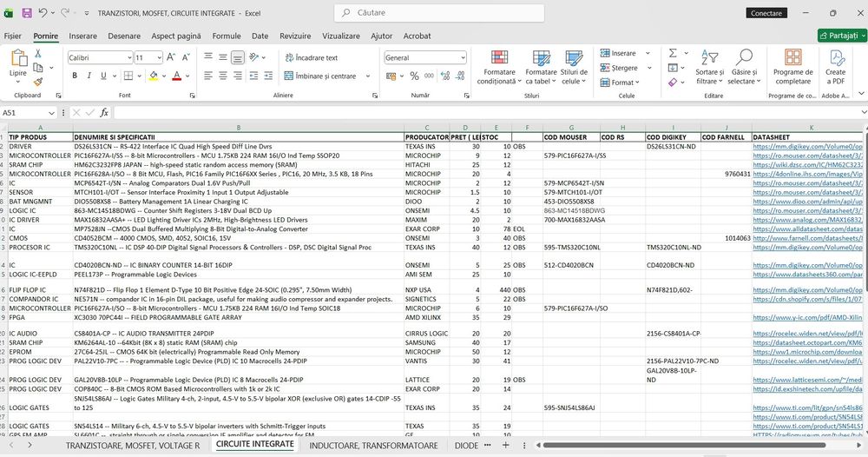This screenshot has width=868, height=457.
Task: Apply percent style format
Action: pos(414,76)
